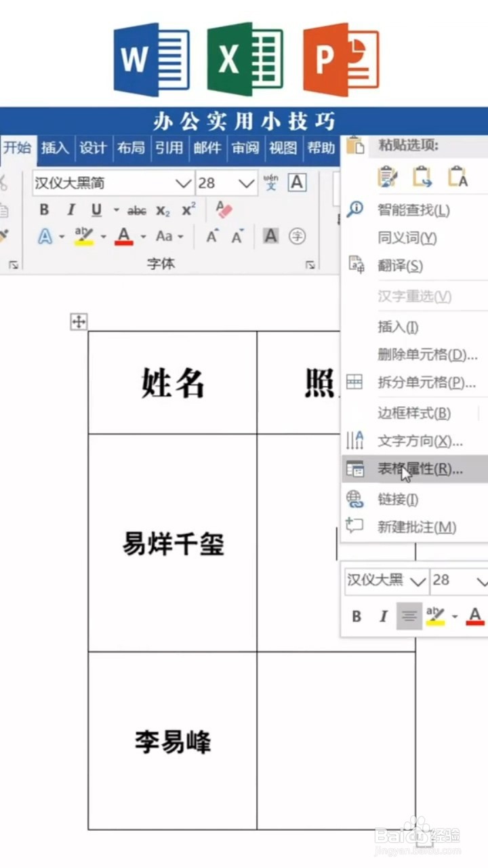Screen dimensions: 488x868
Task: Switch to the 引用 tab
Action: pos(169,148)
